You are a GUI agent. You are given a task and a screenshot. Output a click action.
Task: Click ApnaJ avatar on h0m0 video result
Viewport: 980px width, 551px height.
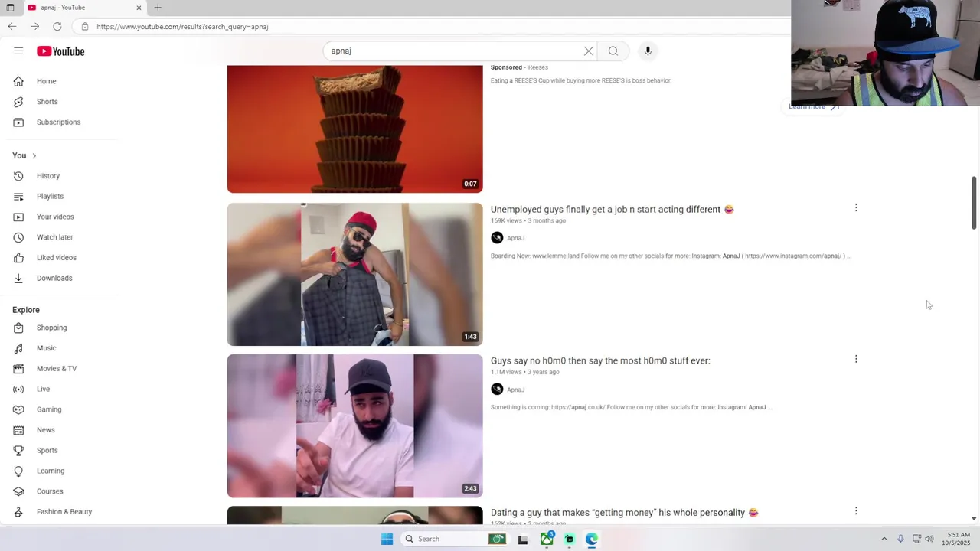pos(497,390)
